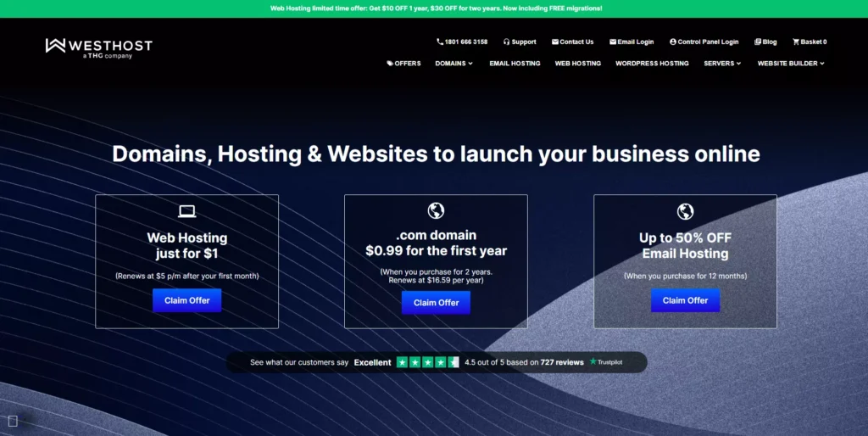Claim the Web Hosting $1 offer
The image size is (868, 436).
pos(187,300)
